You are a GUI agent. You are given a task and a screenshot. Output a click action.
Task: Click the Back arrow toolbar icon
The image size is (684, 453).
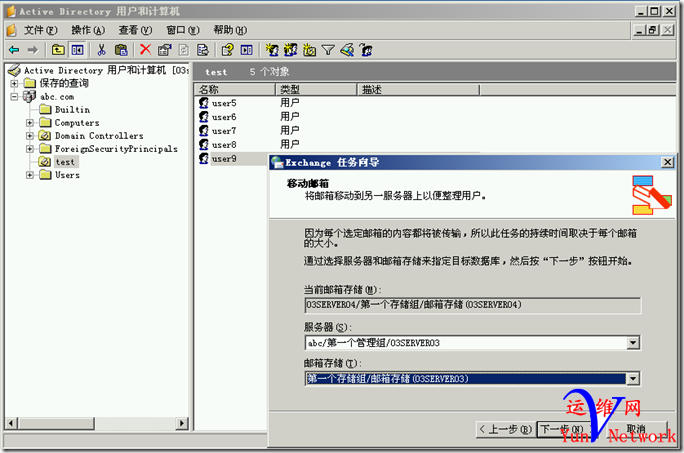[x=14, y=50]
